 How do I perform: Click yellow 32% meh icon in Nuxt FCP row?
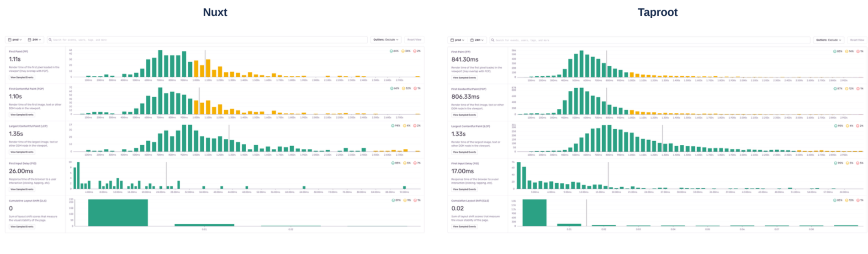403,88
